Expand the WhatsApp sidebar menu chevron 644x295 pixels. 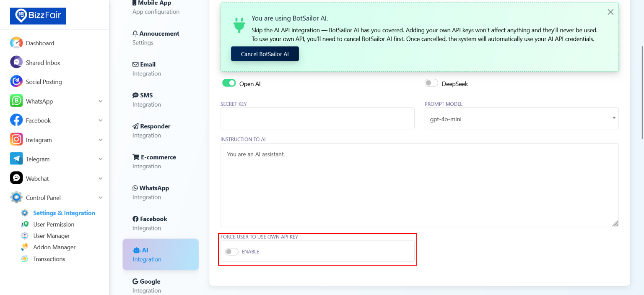pos(101,101)
